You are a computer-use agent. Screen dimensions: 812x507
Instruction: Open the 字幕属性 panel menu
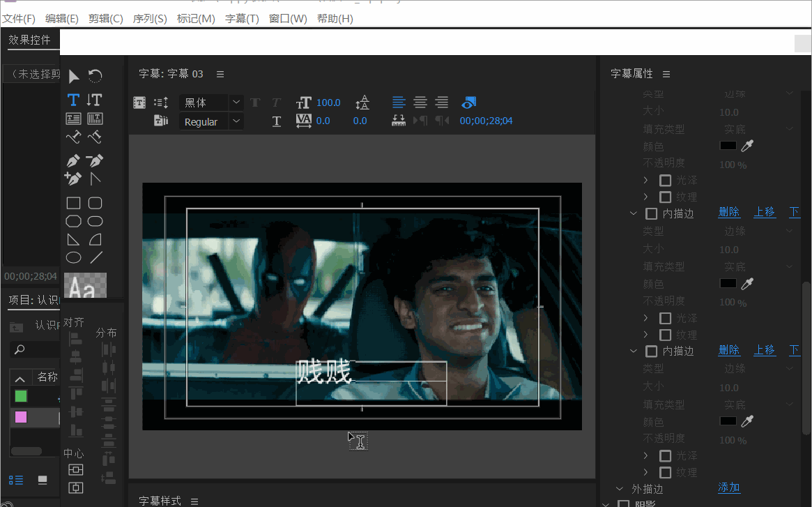666,74
